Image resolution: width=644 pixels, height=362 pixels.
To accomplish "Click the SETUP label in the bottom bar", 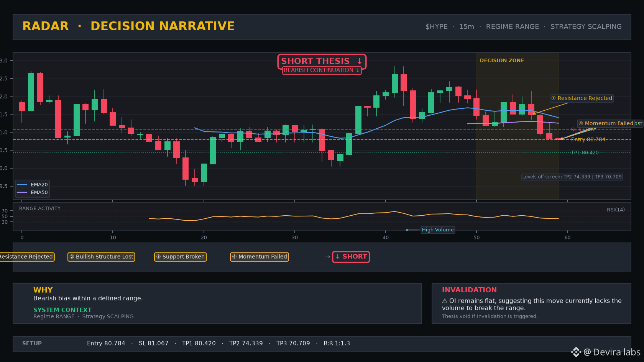I will pyautogui.click(x=32, y=344).
